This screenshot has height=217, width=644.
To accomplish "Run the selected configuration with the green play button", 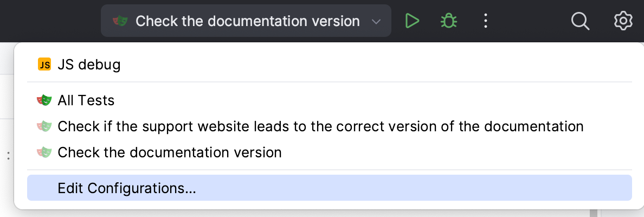I will (x=412, y=21).
